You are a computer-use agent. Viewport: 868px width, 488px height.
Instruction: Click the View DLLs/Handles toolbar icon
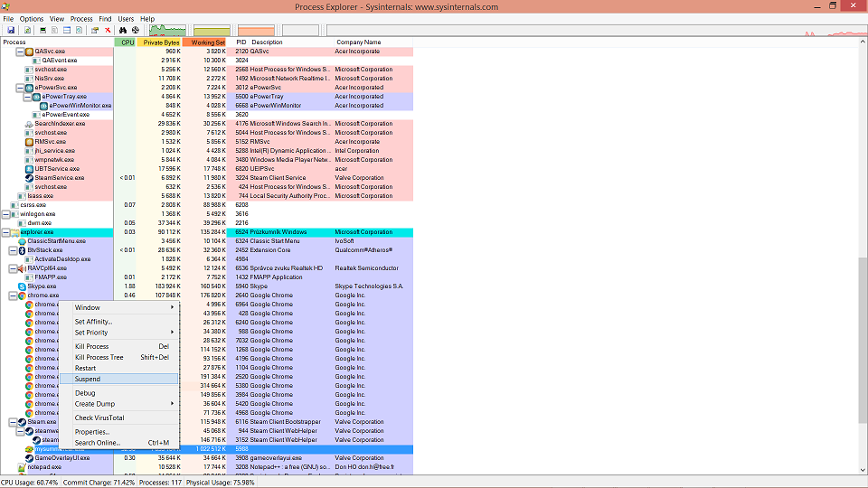[80, 31]
